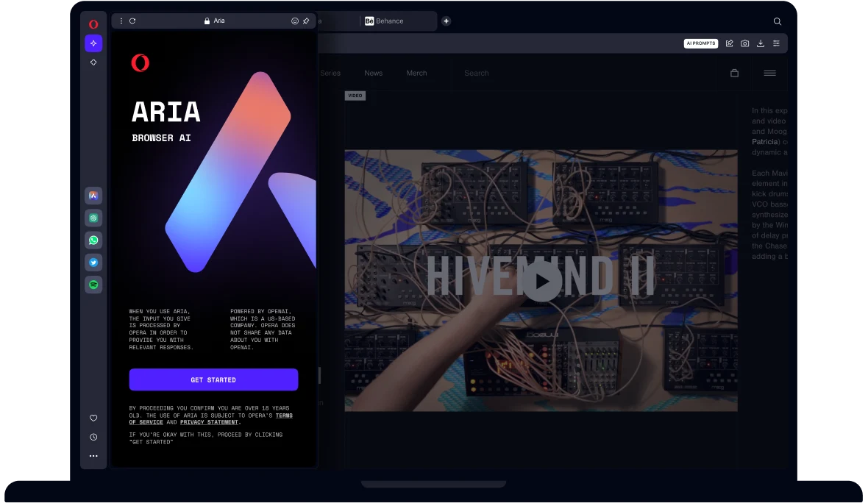Image resolution: width=868 pixels, height=503 pixels.
Task: Add a new browser tab
Action: tap(447, 21)
